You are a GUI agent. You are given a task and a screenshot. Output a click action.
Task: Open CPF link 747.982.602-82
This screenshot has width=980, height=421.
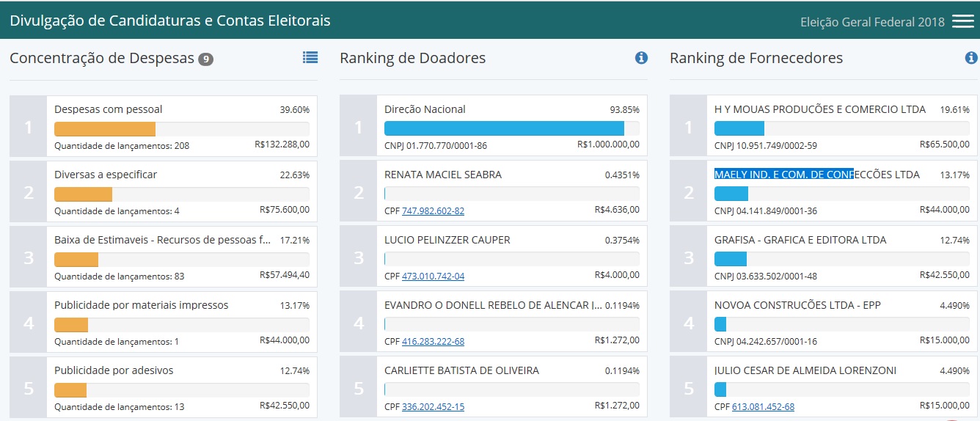pos(433,210)
